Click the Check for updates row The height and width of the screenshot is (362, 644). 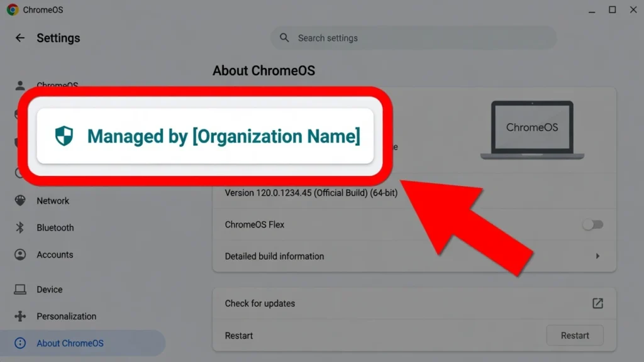pos(414,304)
